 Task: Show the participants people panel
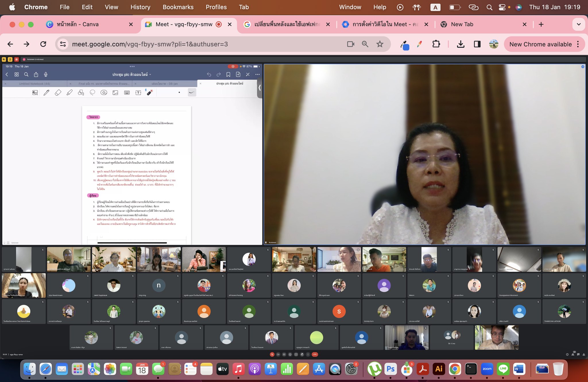573,354
